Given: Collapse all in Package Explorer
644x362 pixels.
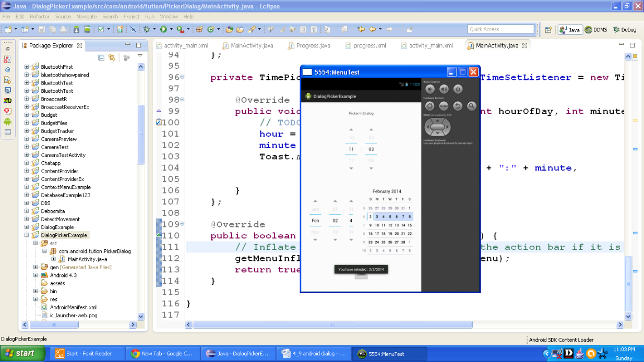Looking at the screenshot, I should click(x=101, y=57).
